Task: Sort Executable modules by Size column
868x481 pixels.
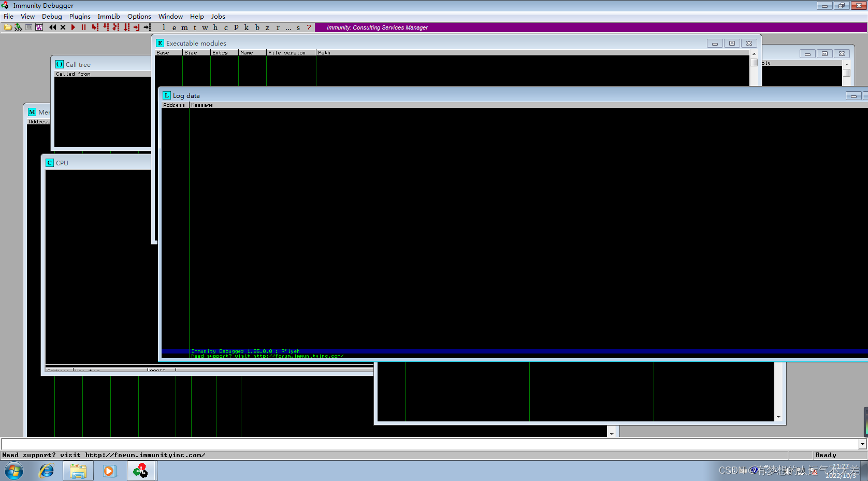Action: point(196,53)
